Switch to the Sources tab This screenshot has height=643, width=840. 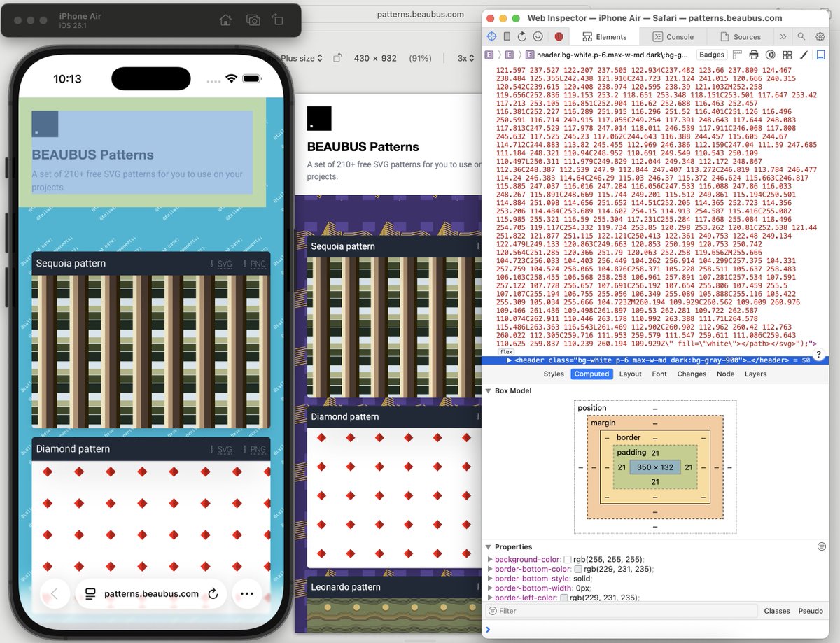click(741, 37)
